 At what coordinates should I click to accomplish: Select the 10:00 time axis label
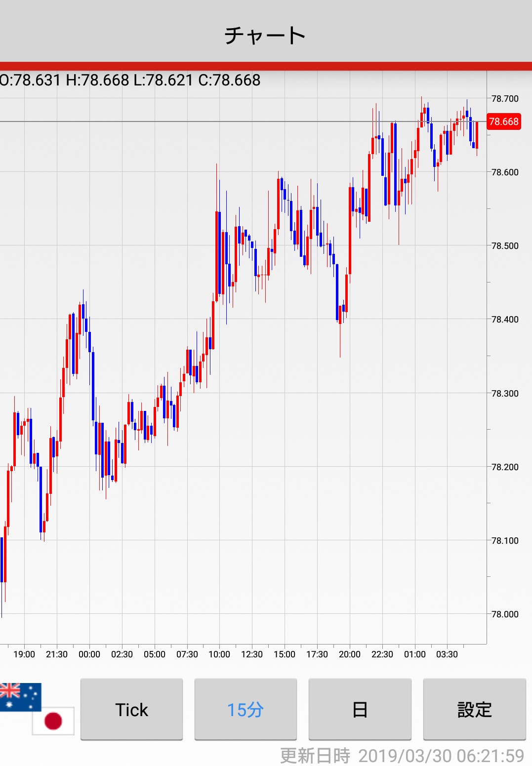(219, 654)
